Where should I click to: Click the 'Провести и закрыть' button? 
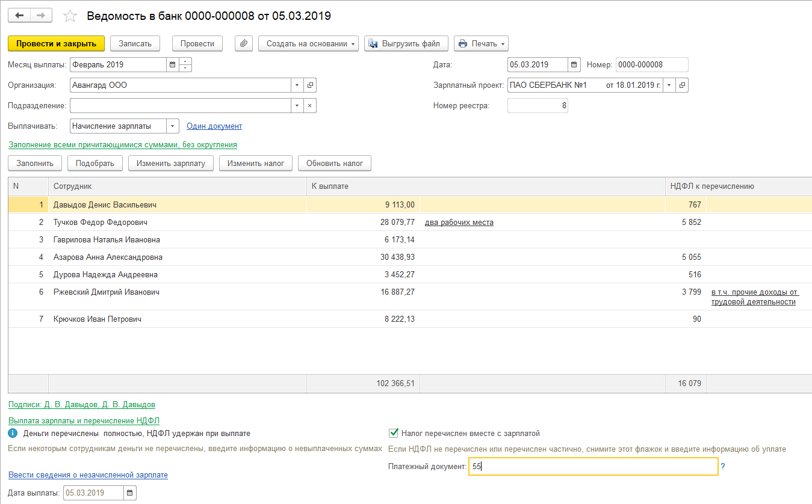(56, 43)
